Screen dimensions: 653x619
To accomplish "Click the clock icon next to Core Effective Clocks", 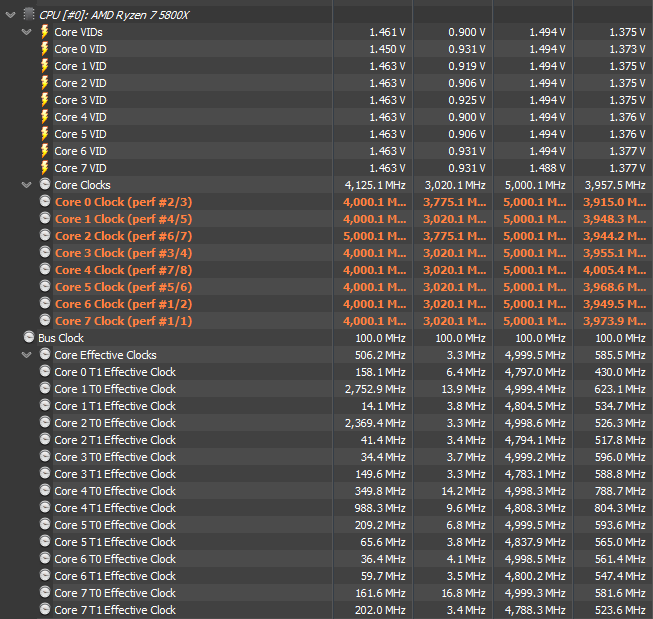I will click(x=45, y=354).
